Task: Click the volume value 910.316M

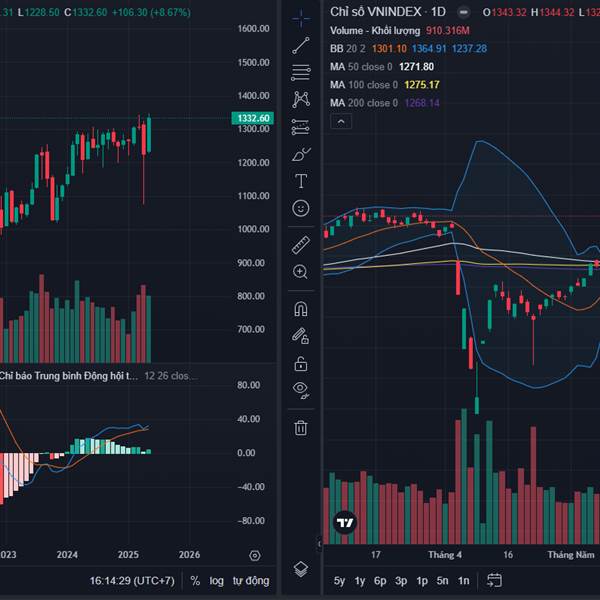Action: tap(447, 31)
